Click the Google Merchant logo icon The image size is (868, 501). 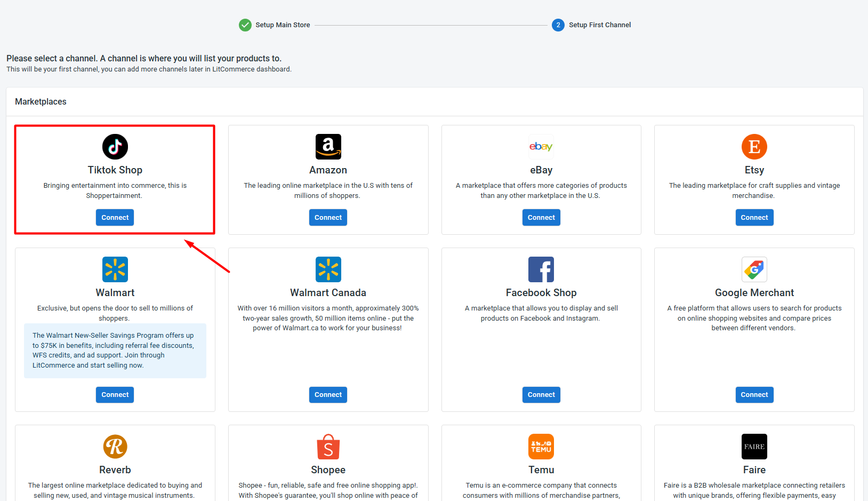pyautogui.click(x=754, y=269)
